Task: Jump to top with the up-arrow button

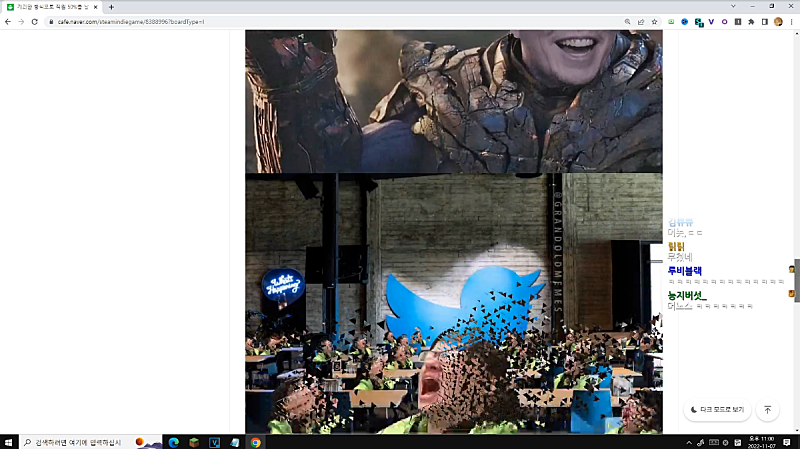Action: (x=767, y=410)
